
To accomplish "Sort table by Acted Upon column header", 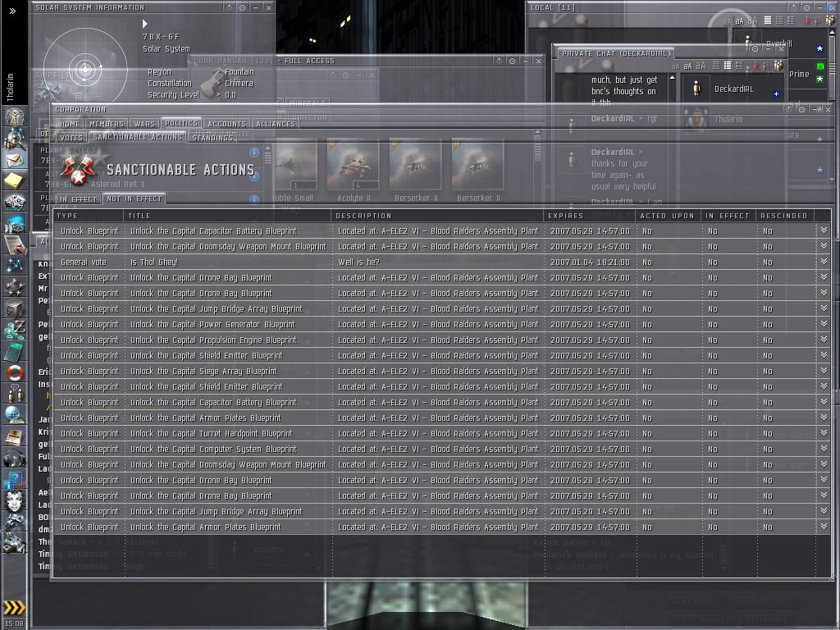I will 669,216.
